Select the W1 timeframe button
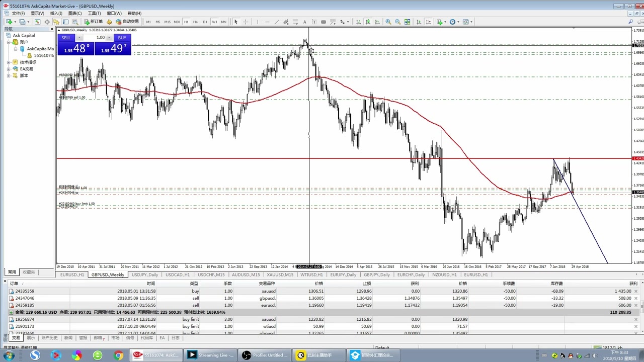Viewport: 644px width, 362px height. 215,22
